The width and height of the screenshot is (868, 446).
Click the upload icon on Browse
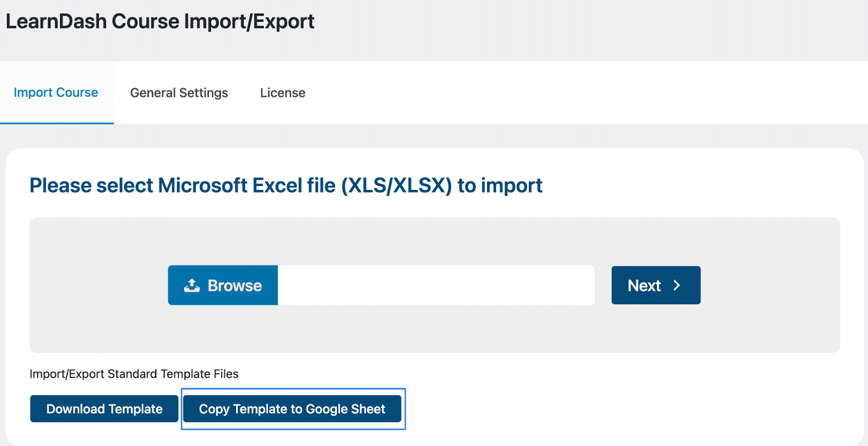tap(192, 285)
